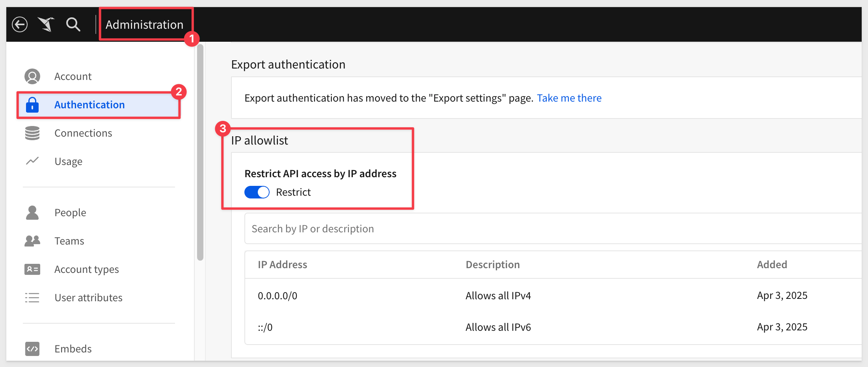Click the Account profile icon
868x367 pixels.
[x=32, y=76]
